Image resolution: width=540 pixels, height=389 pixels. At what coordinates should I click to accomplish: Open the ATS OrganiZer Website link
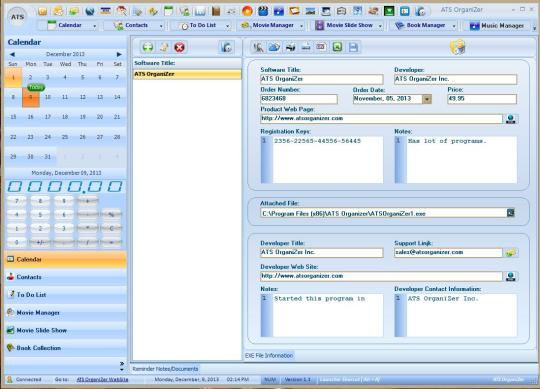coord(102,379)
